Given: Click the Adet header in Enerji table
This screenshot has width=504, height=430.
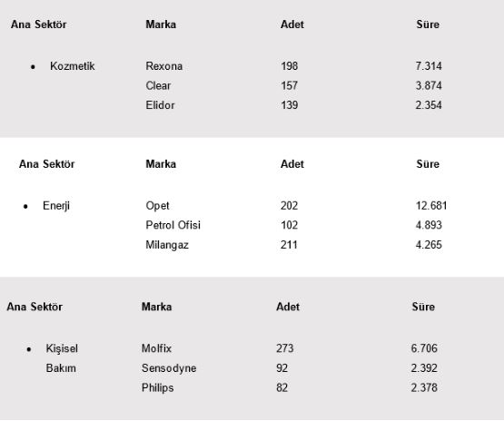Looking at the screenshot, I should pos(292,164).
